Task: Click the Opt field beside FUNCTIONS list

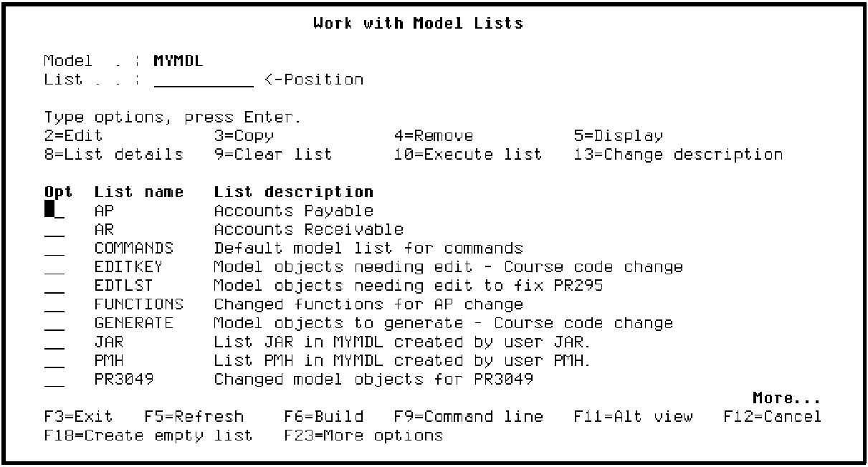Action: [x=54, y=304]
